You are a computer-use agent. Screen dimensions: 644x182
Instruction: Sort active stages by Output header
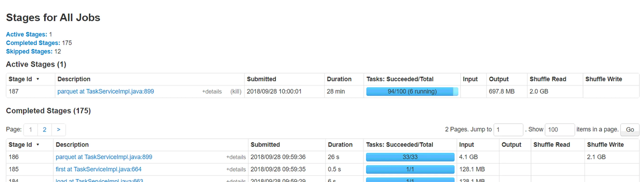click(x=498, y=79)
